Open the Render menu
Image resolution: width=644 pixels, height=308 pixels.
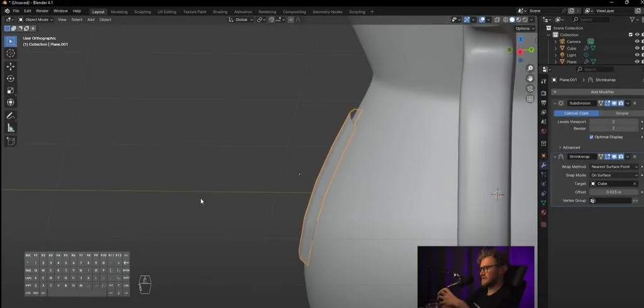42,11
